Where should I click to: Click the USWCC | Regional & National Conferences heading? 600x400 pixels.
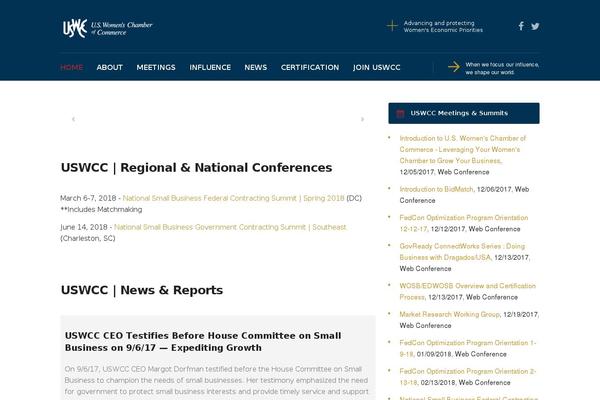196,168
